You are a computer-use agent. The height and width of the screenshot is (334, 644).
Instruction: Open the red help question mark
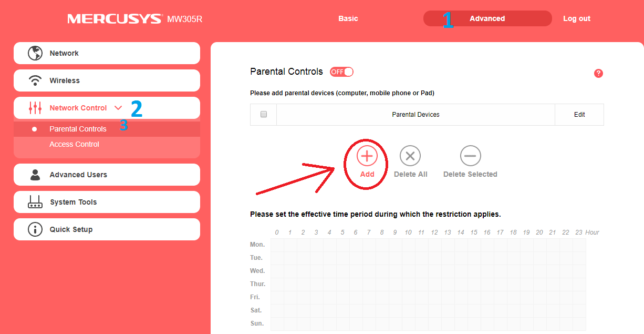pyautogui.click(x=598, y=73)
